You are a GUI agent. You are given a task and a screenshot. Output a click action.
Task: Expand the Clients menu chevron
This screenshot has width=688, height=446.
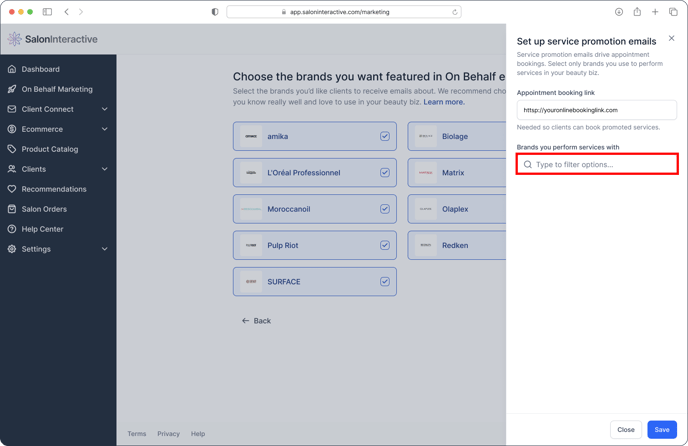(x=104, y=169)
